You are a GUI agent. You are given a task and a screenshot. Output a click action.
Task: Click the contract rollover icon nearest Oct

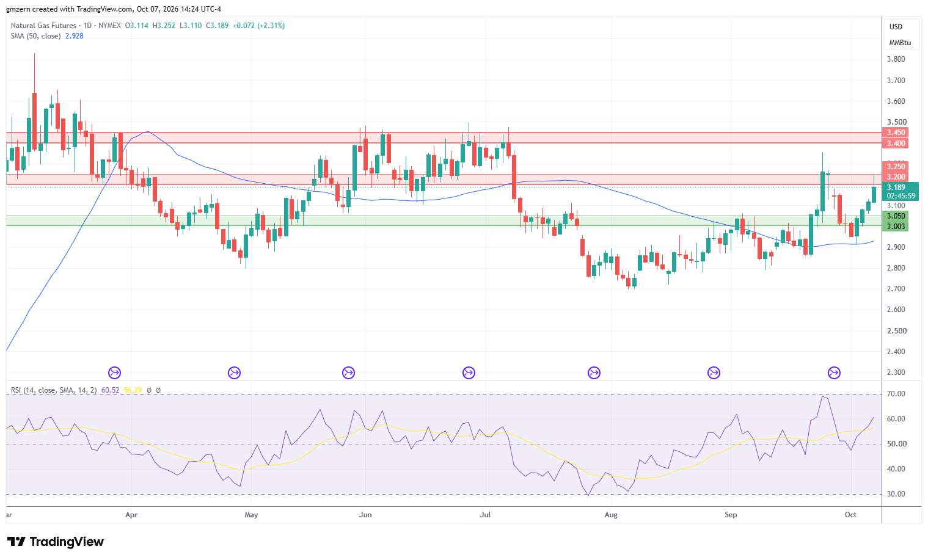click(834, 373)
